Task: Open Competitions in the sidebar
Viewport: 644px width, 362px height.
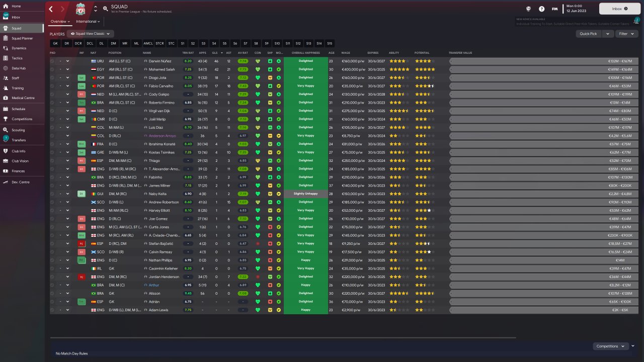Action: pos(22,119)
